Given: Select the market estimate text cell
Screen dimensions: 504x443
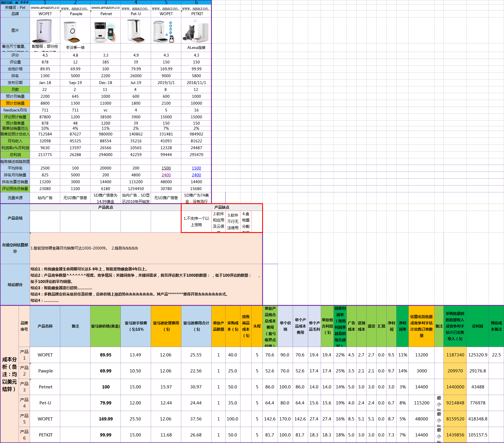Looking at the screenshot, I should coord(146,248).
